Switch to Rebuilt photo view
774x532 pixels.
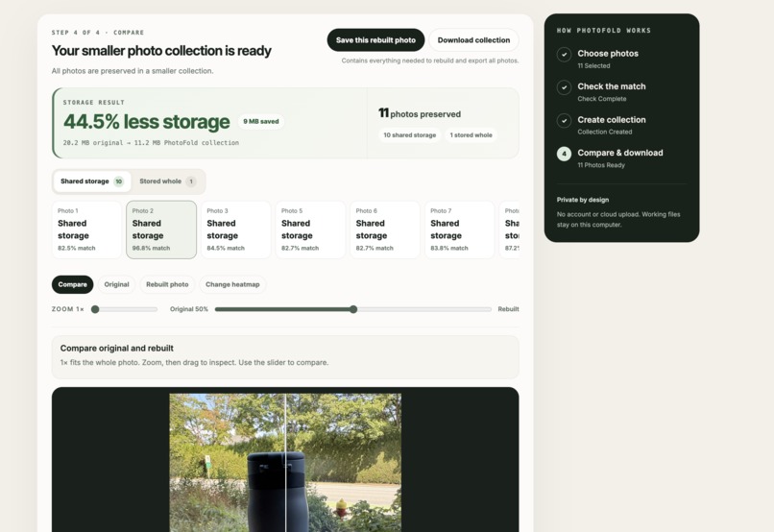click(x=167, y=284)
